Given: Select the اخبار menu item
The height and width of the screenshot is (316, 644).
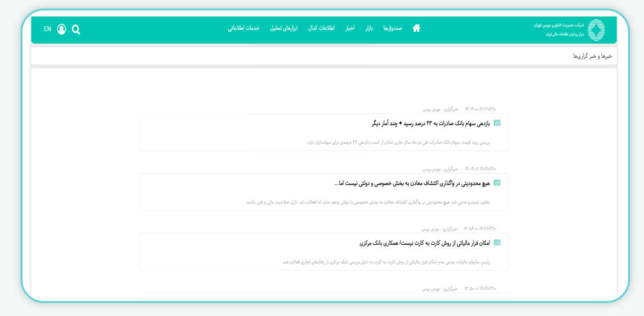Looking at the screenshot, I should 350,29.
